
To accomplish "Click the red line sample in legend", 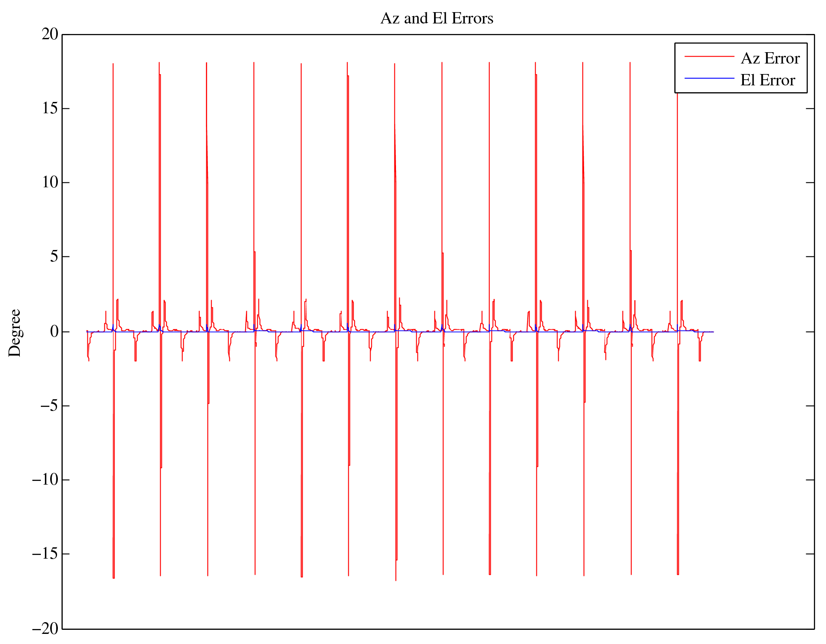I will point(709,57).
